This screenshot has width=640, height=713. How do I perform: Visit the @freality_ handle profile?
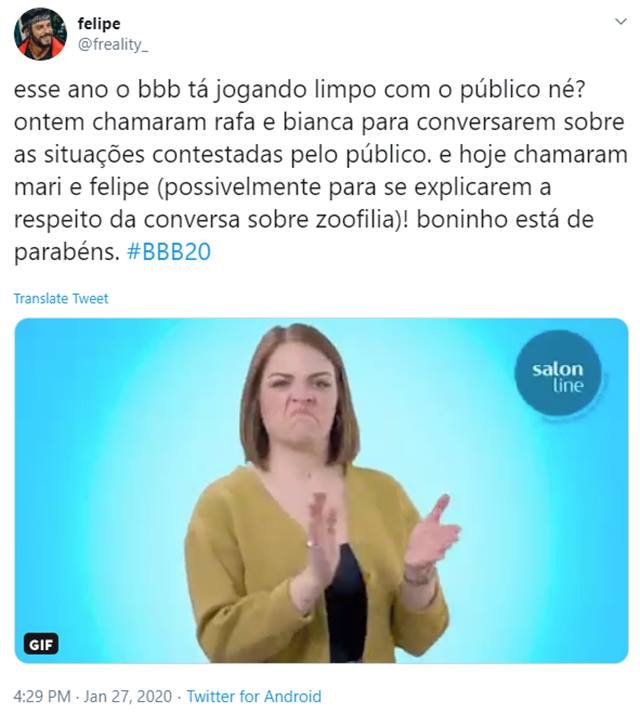click(x=113, y=45)
